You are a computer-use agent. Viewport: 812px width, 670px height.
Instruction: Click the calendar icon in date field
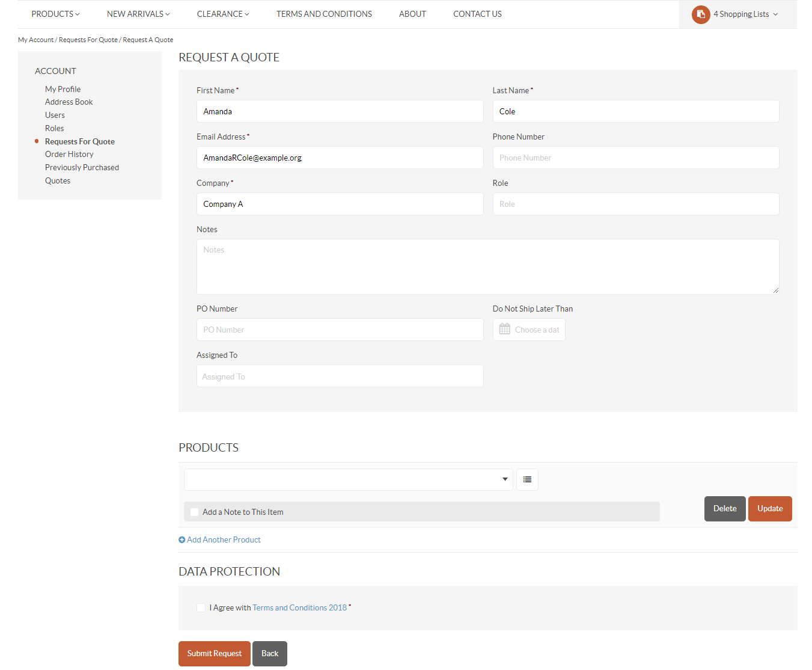[505, 330]
